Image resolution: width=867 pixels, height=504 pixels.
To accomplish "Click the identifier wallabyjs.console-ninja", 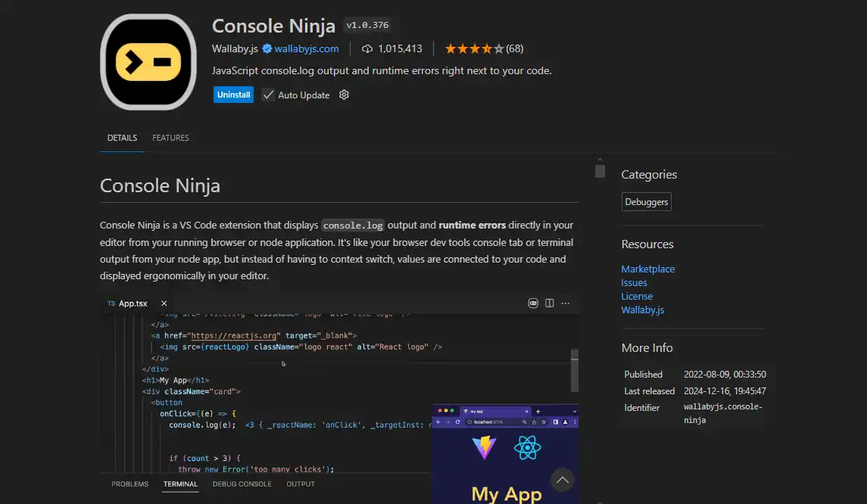I will tap(722, 413).
